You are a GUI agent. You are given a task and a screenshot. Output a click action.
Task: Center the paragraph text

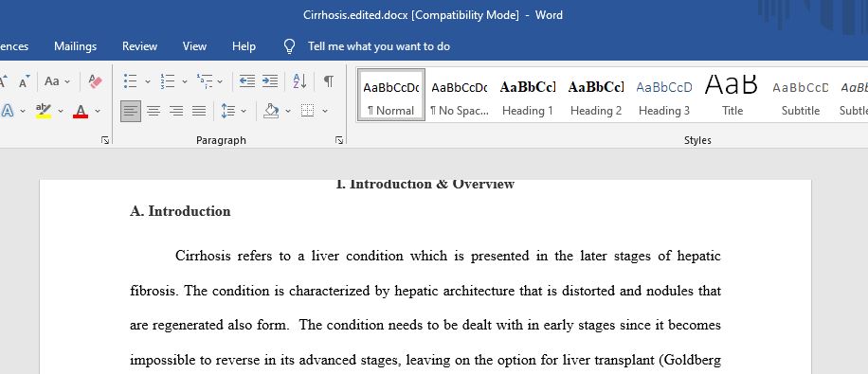(154, 111)
